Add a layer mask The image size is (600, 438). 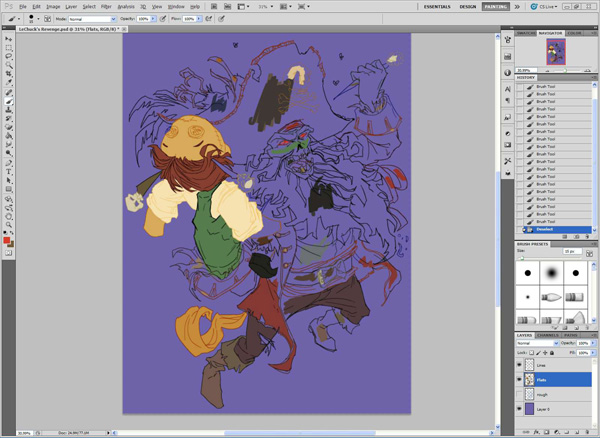point(546,431)
